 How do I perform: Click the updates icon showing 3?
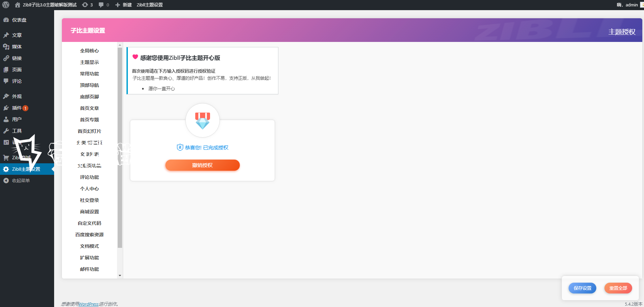pyautogui.click(x=85, y=5)
